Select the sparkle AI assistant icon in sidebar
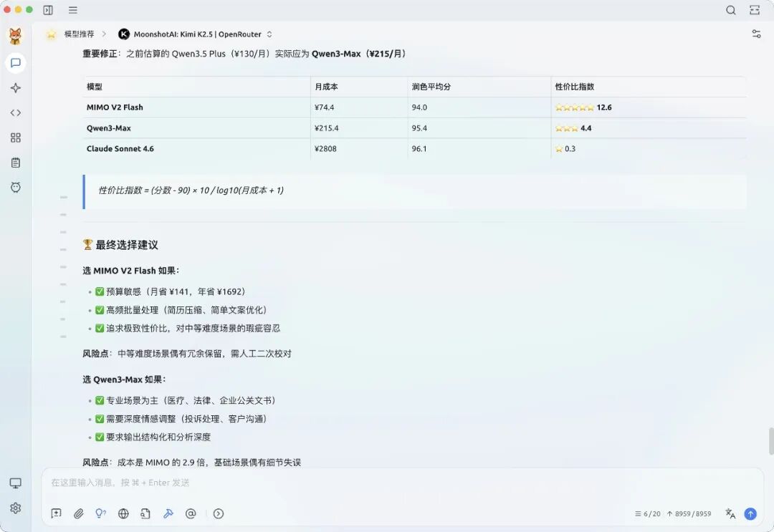774x532 pixels. tap(16, 87)
